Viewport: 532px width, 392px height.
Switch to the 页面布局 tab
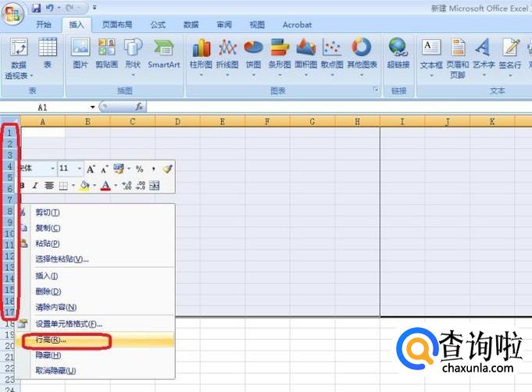(x=117, y=24)
